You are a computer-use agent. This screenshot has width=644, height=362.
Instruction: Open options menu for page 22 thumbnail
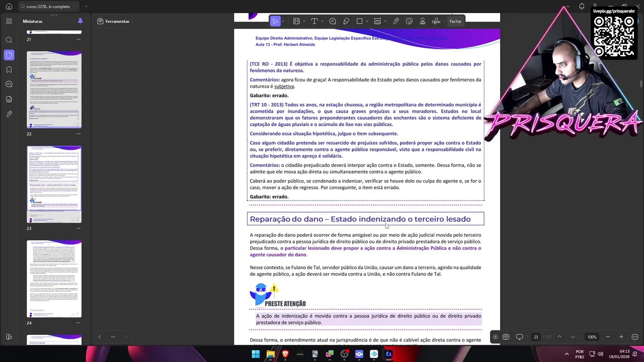coord(78,134)
